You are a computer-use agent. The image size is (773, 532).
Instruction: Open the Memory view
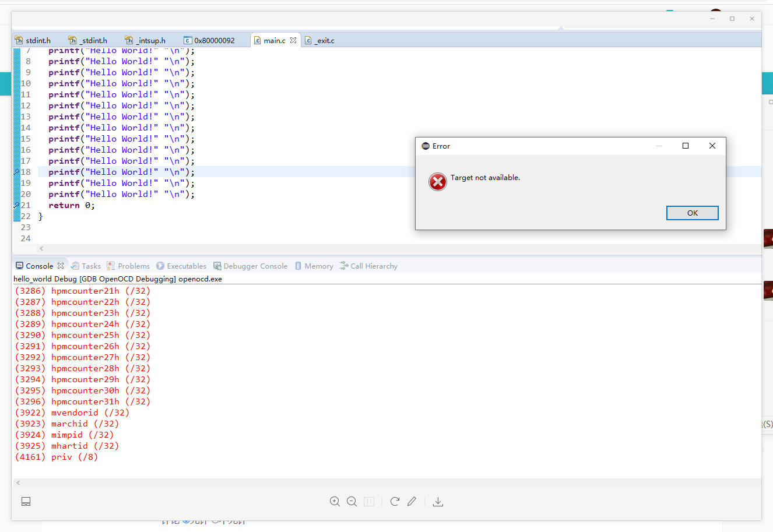click(314, 266)
